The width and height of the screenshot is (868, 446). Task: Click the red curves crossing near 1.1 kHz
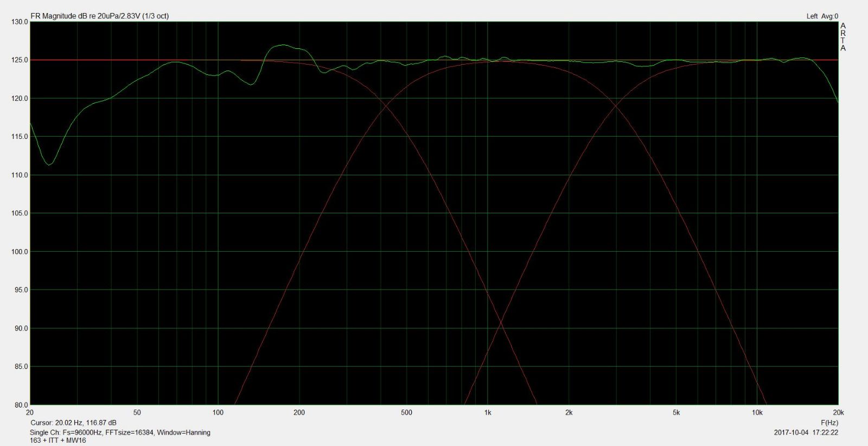pyautogui.click(x=501, y=323)
